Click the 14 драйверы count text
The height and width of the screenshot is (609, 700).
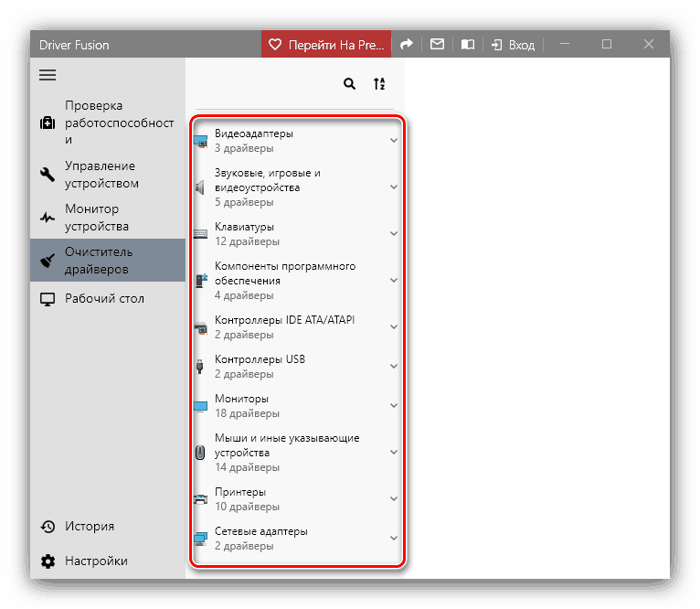(247, 467)
